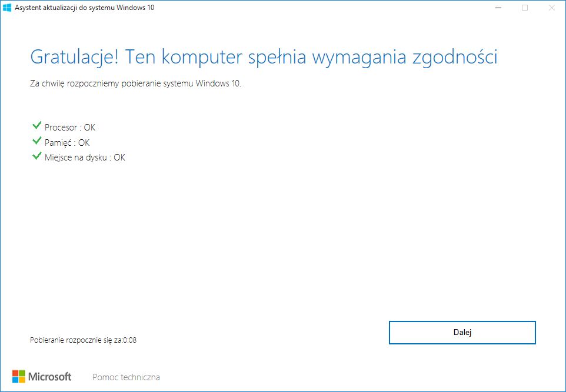Click the window title Asystent aktualizacji text
Image resolution: width=566 pixels, height=392 pixels.
[85, 8]
